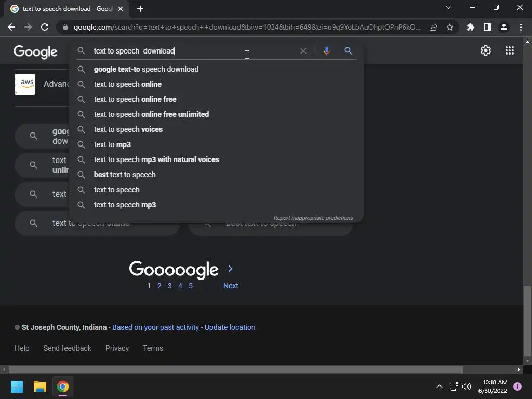Image resolution: width=532 pixels, height=399 pixels.
Task: Open the Chrome three-dot menu
Action: pos(521,27)
